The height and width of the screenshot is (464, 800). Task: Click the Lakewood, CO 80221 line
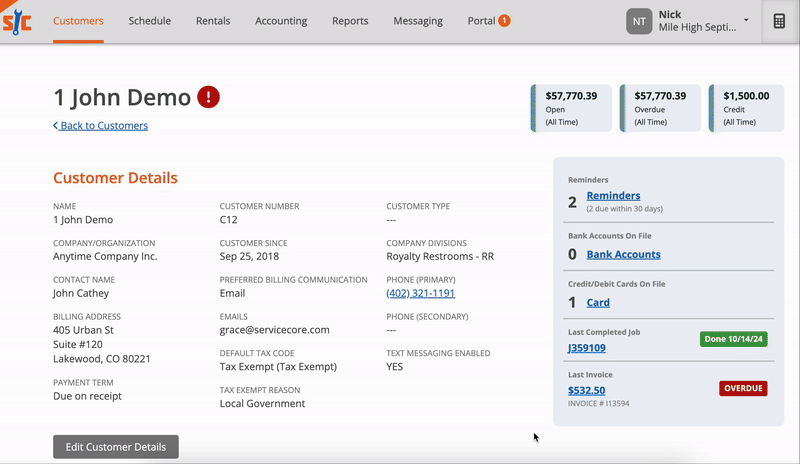102,359
